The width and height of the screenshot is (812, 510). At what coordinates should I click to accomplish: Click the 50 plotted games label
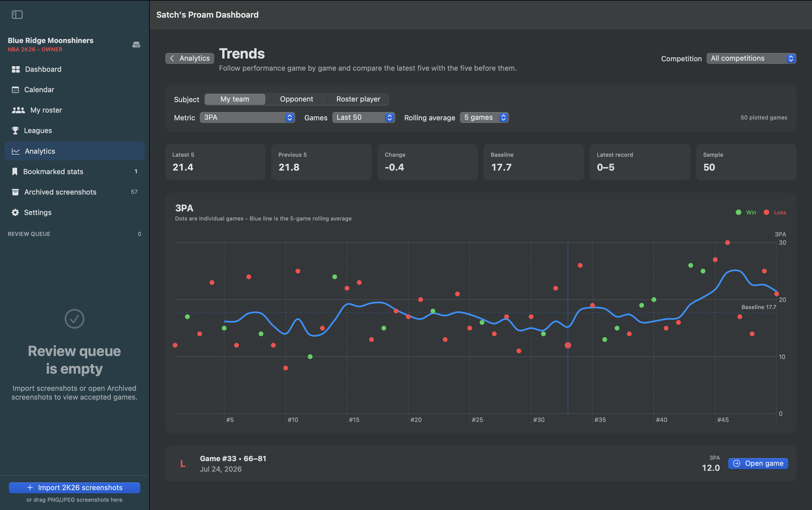pos(764,118)
